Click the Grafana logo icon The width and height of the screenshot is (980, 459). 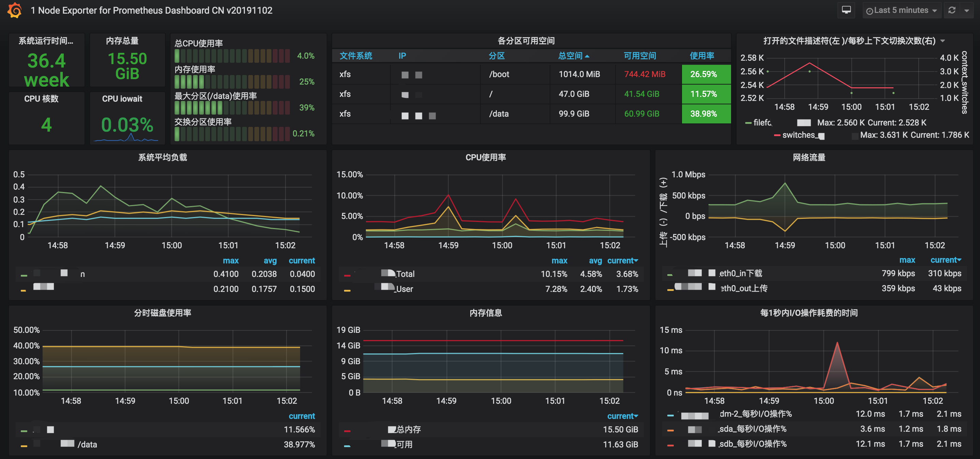coord(14,10)
